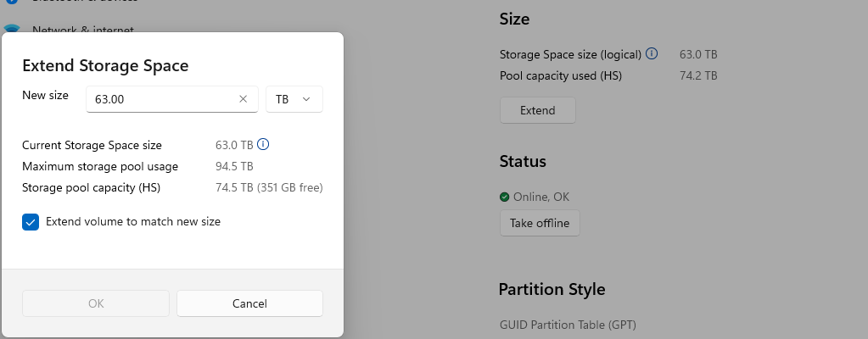Screen dimensions: 868x339
Task: Click into the New size input field
Action: pos(161,99)
